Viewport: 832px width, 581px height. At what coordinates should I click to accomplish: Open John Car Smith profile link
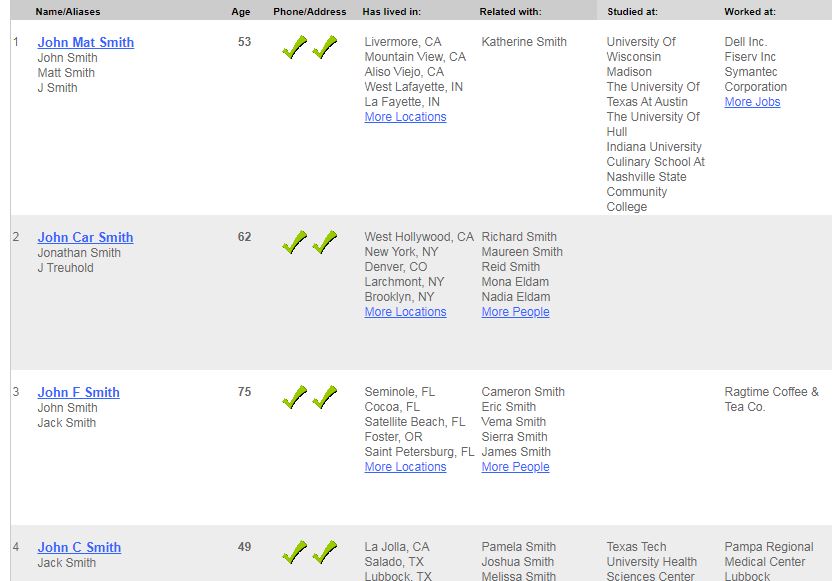tap(85, 237)
